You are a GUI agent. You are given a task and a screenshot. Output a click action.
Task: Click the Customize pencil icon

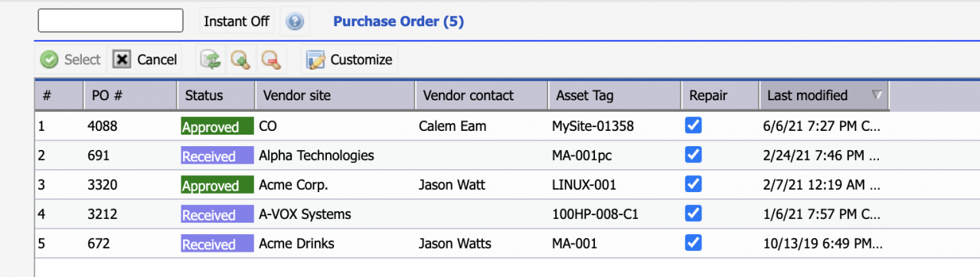(x=315, y=60)
